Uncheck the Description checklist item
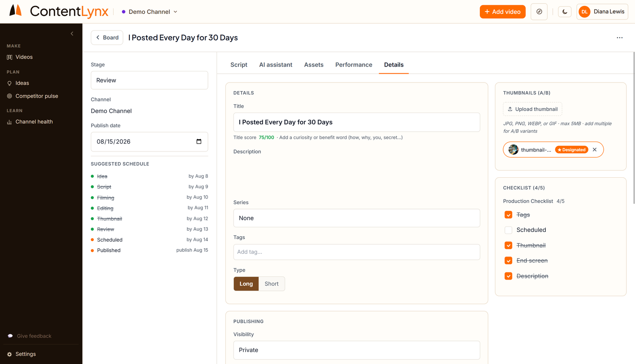635x364 pixels. [x=508, y=276]
